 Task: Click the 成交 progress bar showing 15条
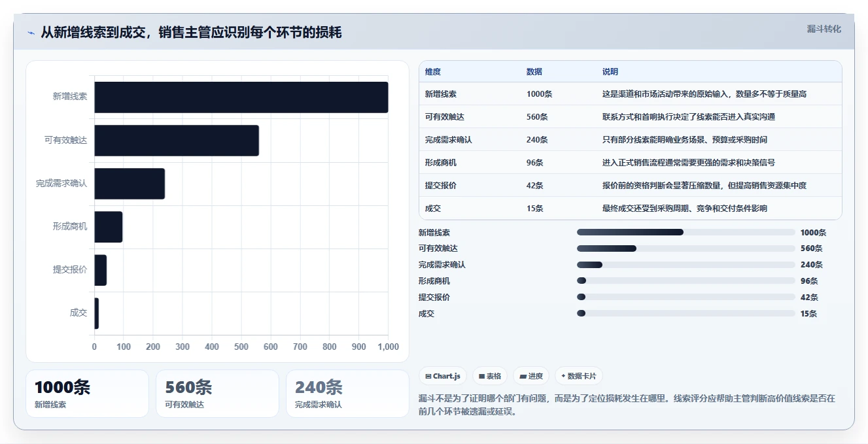(686, 314)
